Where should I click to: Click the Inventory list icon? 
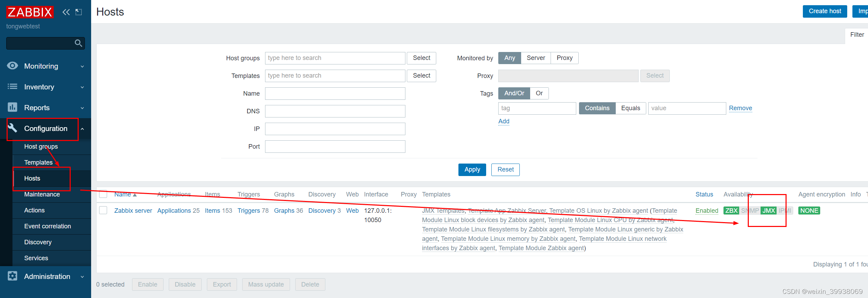12,87
